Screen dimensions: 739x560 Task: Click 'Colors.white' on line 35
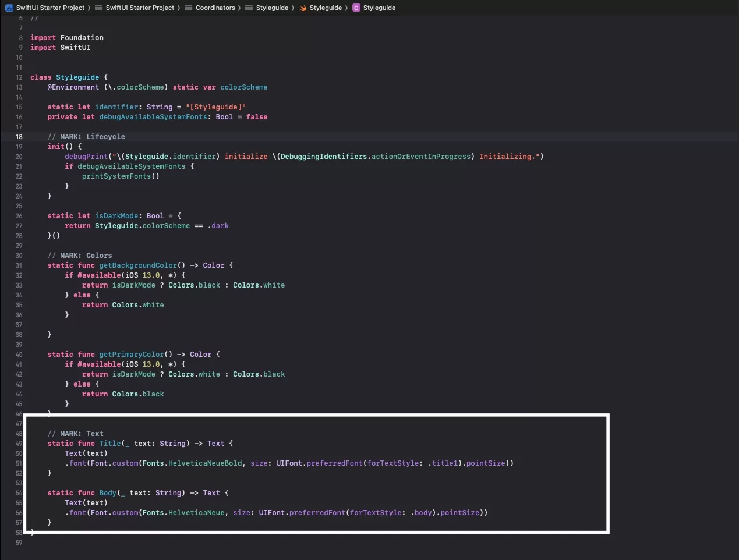(138, 305)
